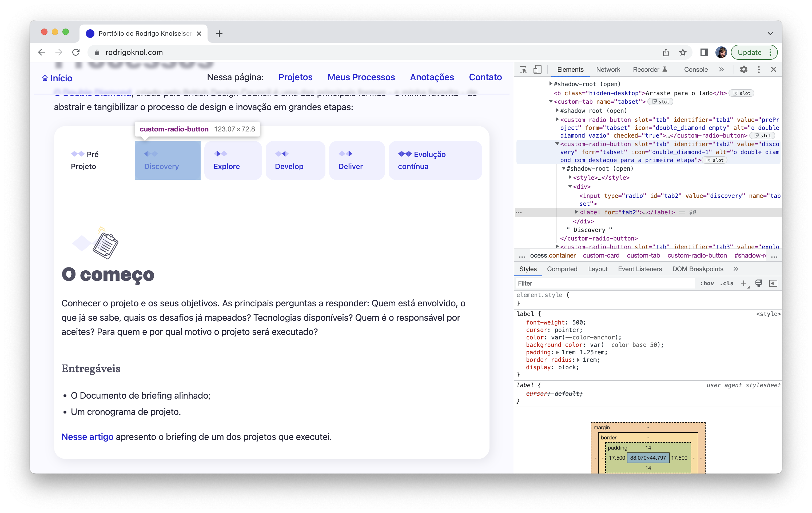Open the DOM Breakpoints tab
The width and height of the screenshot is (812, 513).
click(x=698, y=269)
